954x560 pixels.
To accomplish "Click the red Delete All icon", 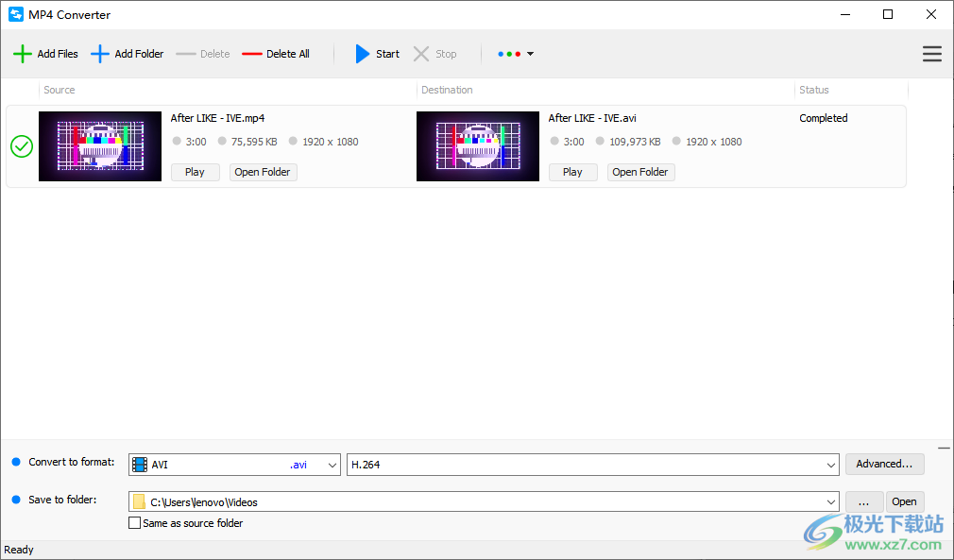I will [x=251, y=54].
